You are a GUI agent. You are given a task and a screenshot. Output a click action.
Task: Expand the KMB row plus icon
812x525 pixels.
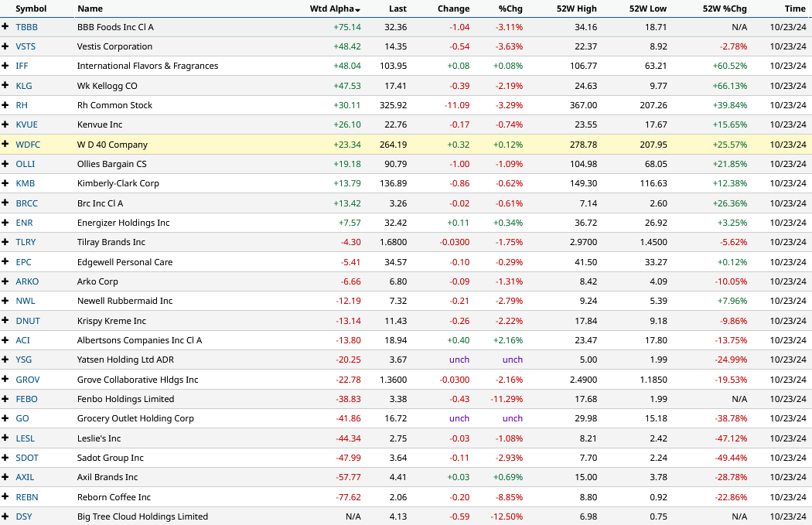(5, 182)
